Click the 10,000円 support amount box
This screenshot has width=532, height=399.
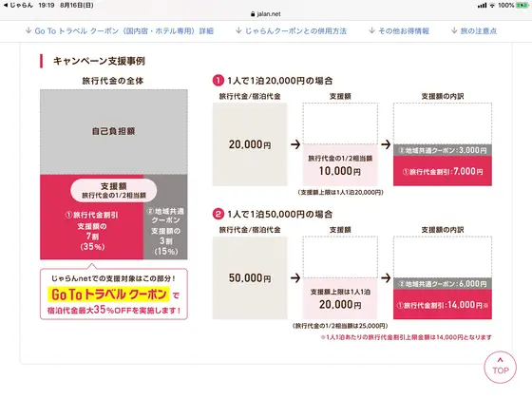(x=340, y=165)
